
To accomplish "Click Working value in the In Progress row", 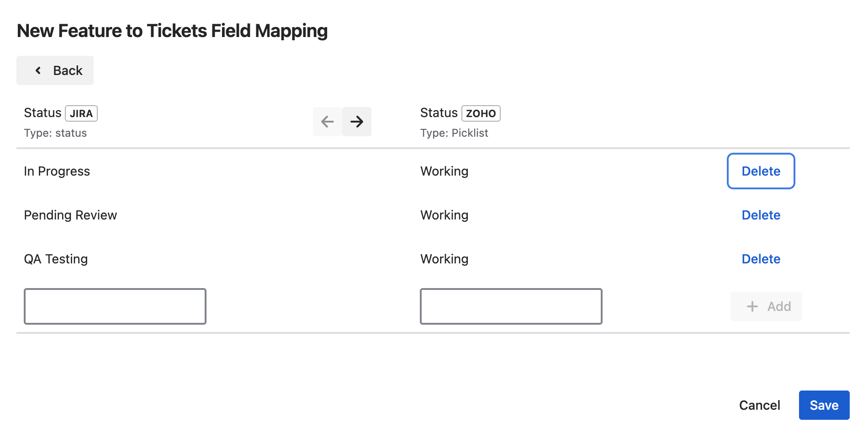I will click(444, 171).
